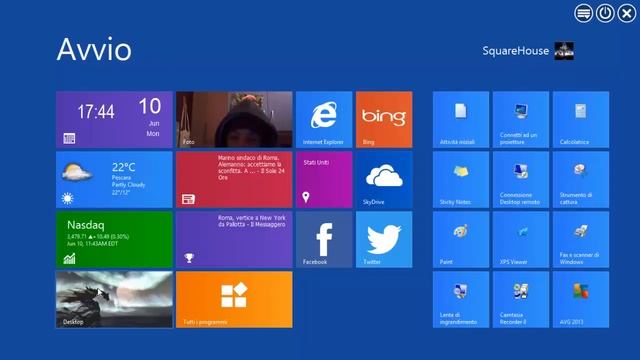
Task: Launch the Bing tile
Action: [x=384, y=120]
